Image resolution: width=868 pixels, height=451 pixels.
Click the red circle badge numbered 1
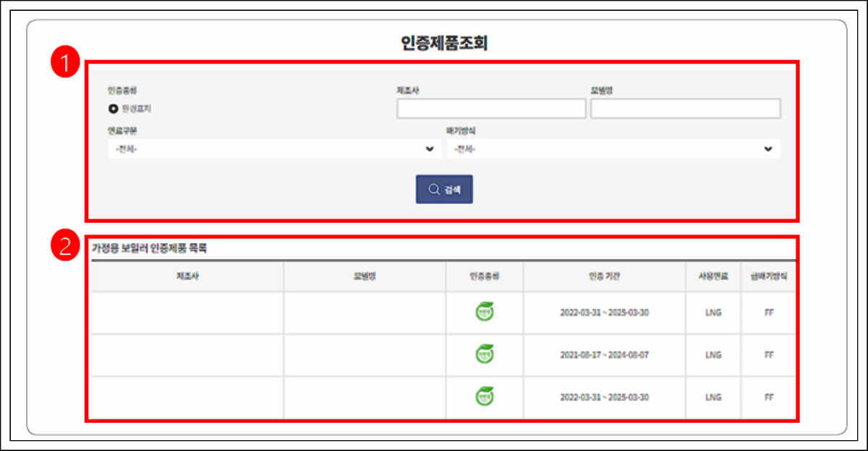[66, 62]
